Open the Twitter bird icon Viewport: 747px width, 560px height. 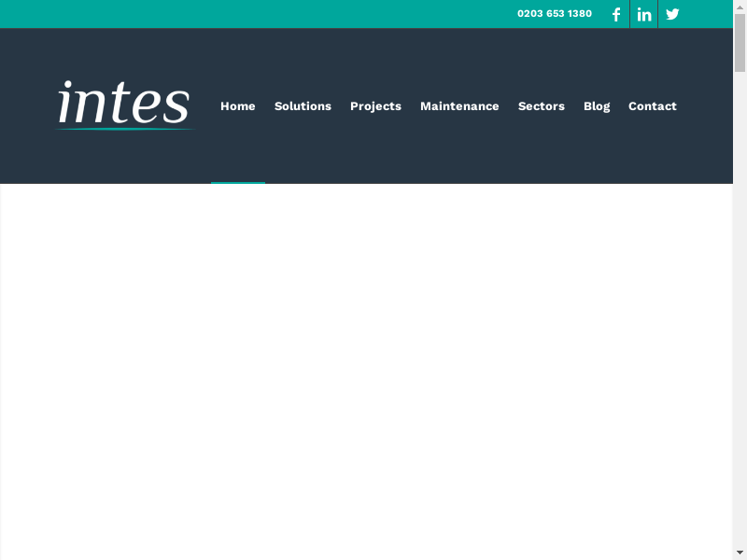click(x=672, y=14)
